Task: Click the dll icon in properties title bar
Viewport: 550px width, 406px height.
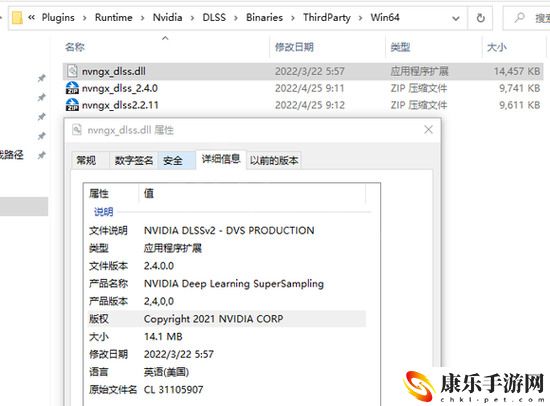Action: tap(76, 130)
